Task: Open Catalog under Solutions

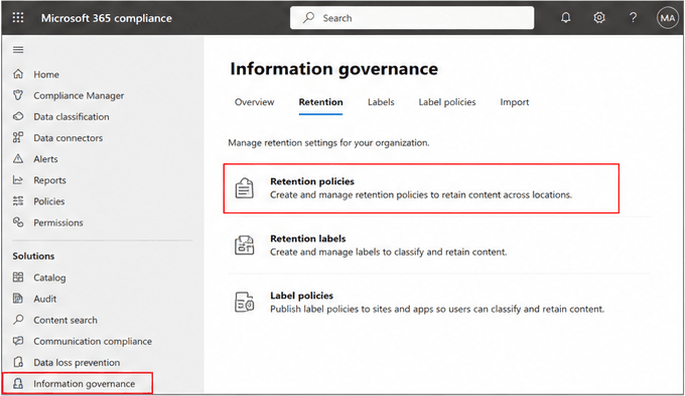Action: (49, 278)
